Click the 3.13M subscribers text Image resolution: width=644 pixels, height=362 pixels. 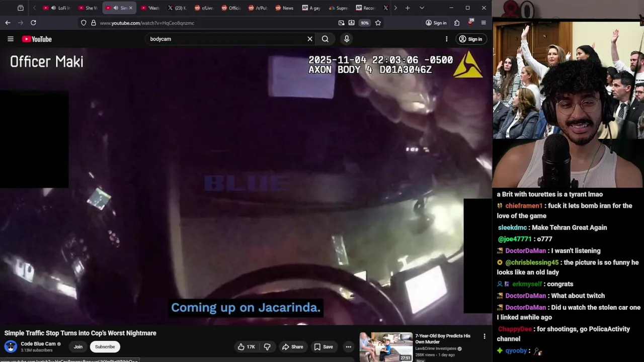36,350
